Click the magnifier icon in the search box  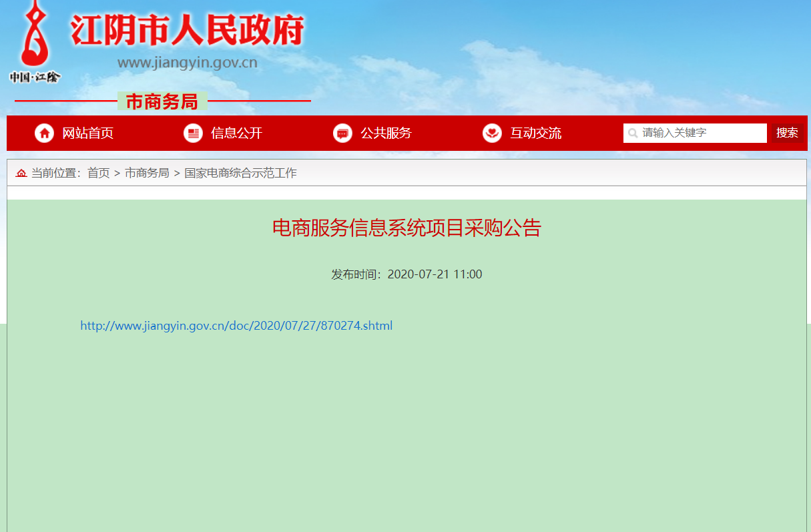point(633,134)
